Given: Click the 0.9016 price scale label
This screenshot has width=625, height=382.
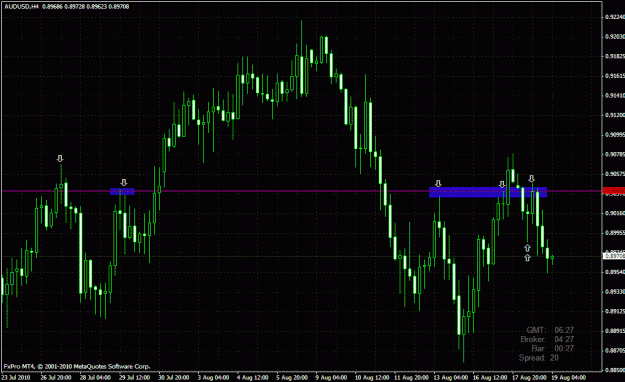Looking at the screenshot, I should pos(614,213).
